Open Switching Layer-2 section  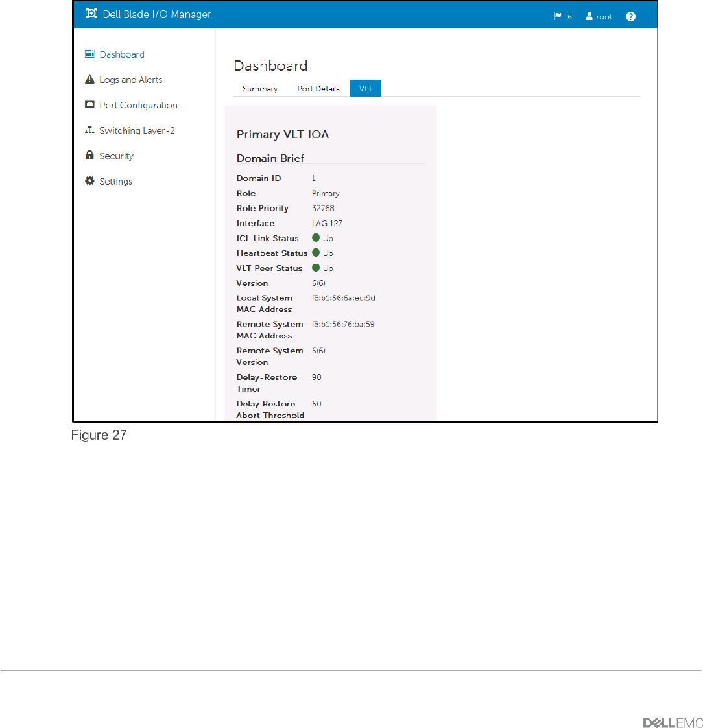(137, 130)
